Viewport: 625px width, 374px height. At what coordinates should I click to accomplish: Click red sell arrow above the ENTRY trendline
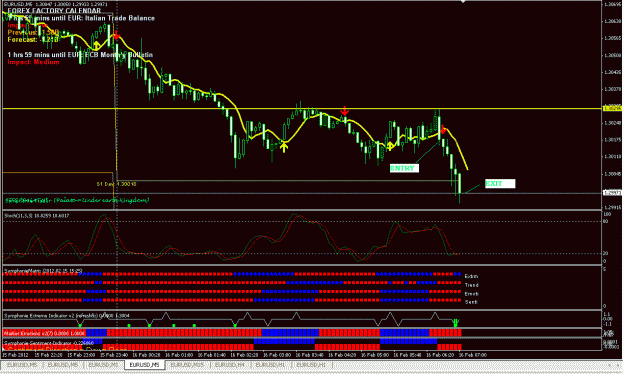coord(443,129)
